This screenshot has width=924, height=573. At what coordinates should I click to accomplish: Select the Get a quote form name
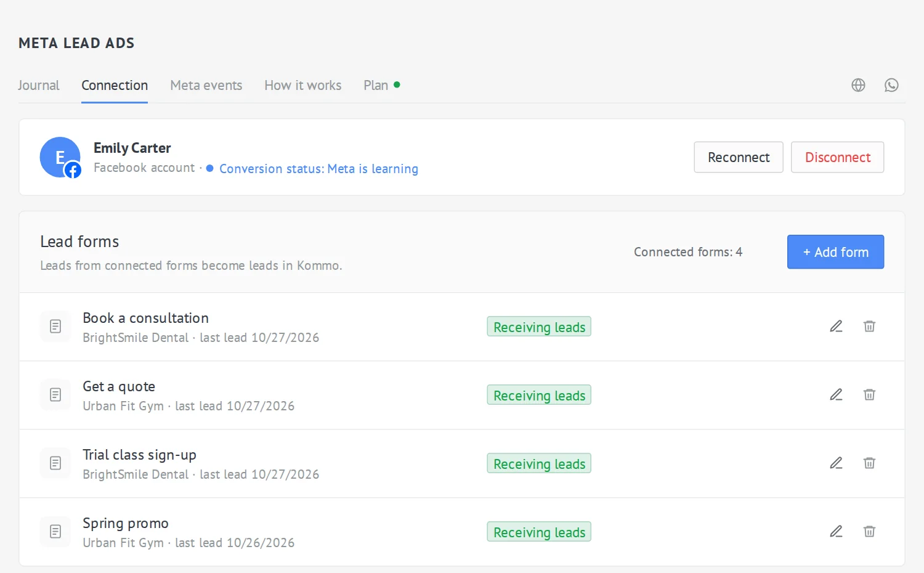pyautogui.click(x=119, y=386)
